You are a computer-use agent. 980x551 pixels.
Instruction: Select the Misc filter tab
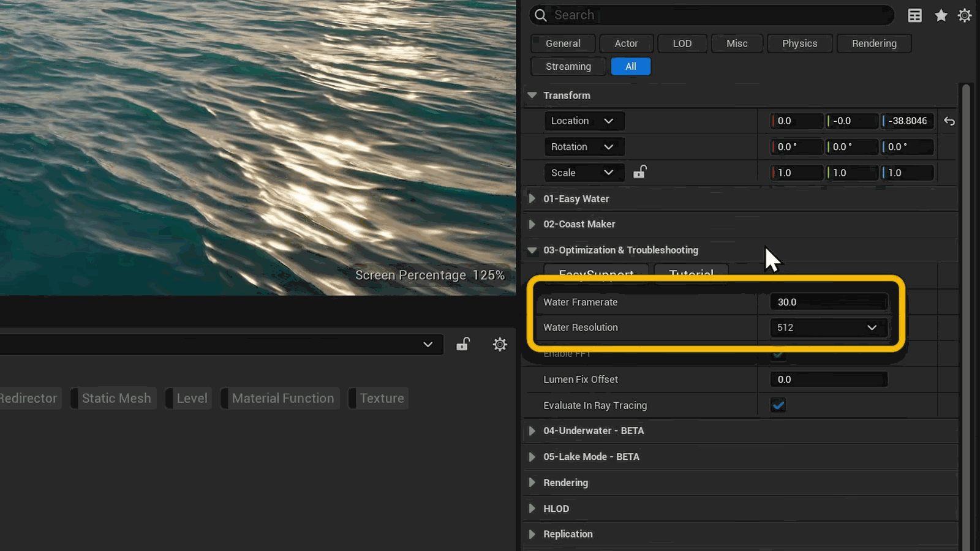pyautogui.click(x=737, y=43)
